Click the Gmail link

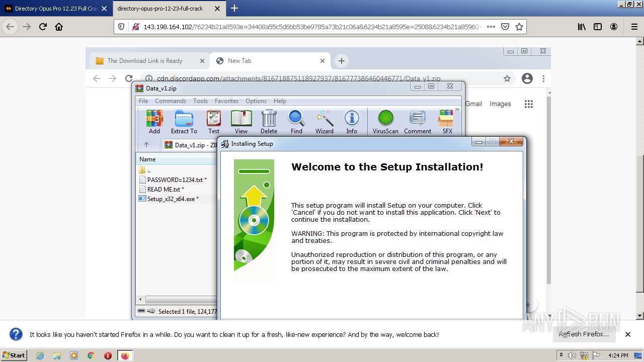tap(473, 104)
